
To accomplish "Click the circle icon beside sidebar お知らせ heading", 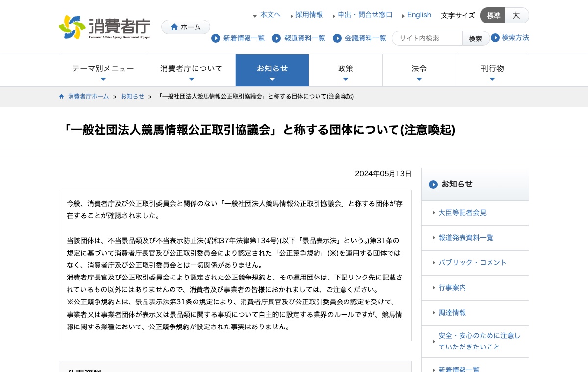I will [433, 185].
